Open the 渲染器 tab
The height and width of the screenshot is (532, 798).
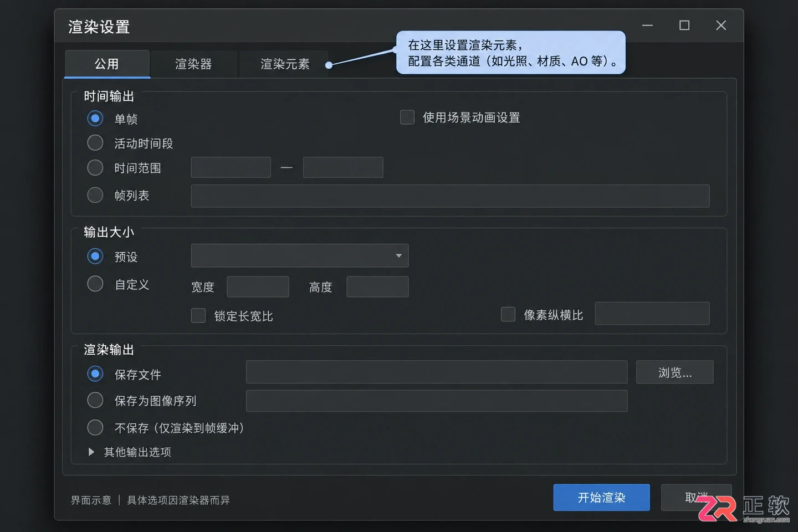pyautogui.click(x=193, y=64)
